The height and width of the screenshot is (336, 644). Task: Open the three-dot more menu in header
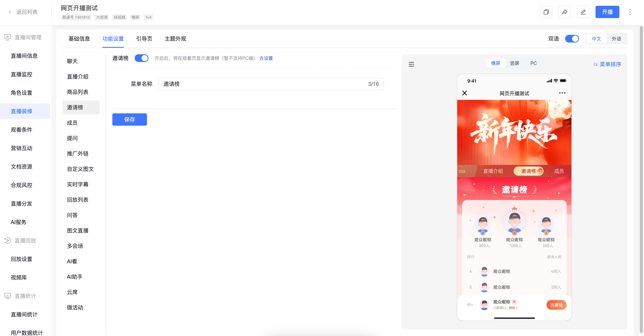pyautogui.click(x=630, y=12)
